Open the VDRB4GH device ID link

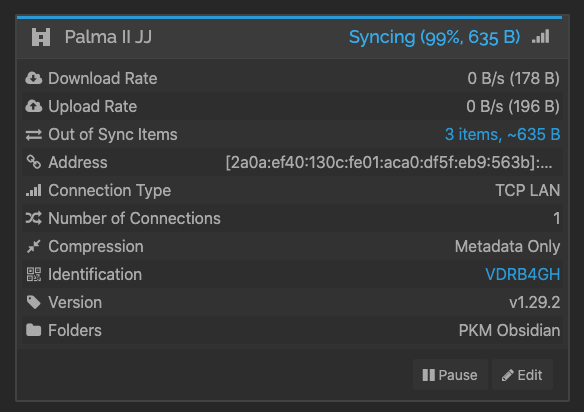[523, 275]
